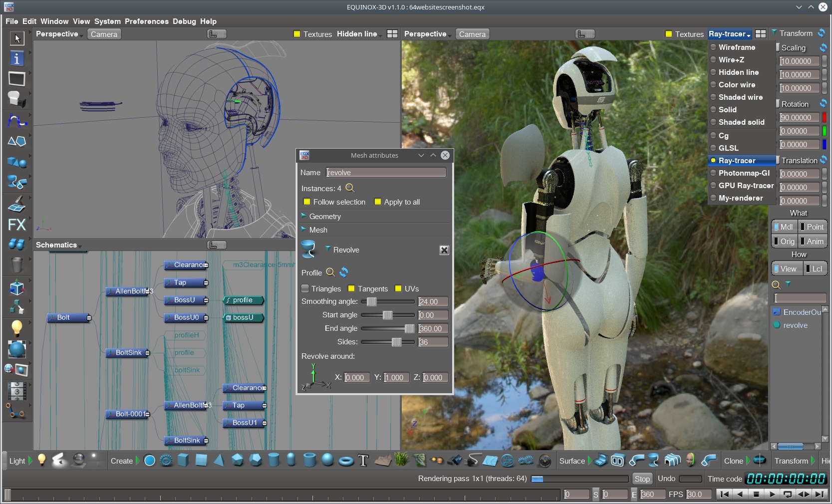The height and width of the screenshot is (504, 832).
Task: Click the info tool icon
Action: pyautogui.click(x=17, y=59)
